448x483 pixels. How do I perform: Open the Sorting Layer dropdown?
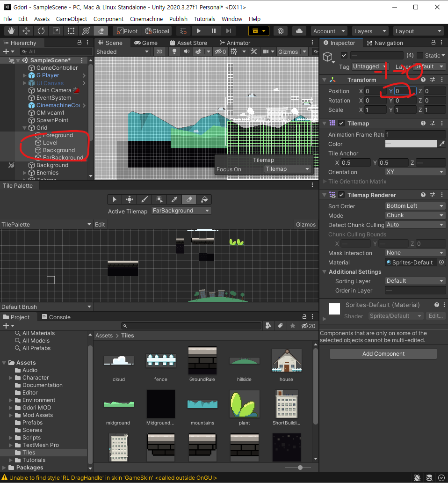coord(415,281)
